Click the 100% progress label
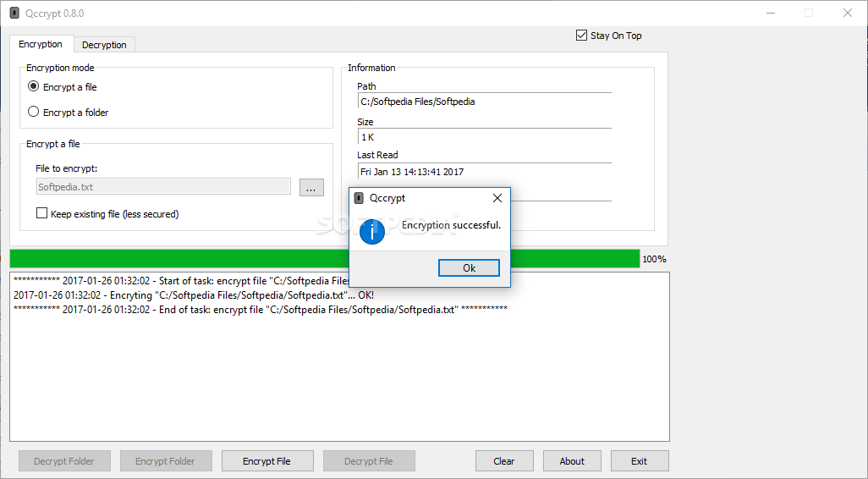Image resolution: width=868 pixels, height=479 pixels. coord(654,259)
